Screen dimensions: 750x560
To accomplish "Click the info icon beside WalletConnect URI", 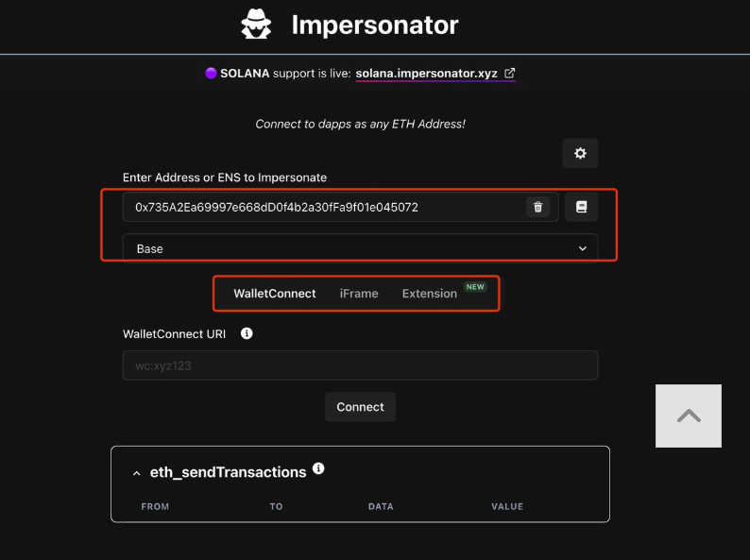I will coord(247,333).
